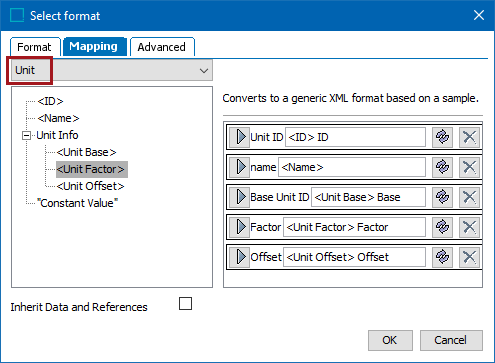Click the transform icon for name row
The width and height of the screenshot is (495, 363).
[x=442, y=167]
